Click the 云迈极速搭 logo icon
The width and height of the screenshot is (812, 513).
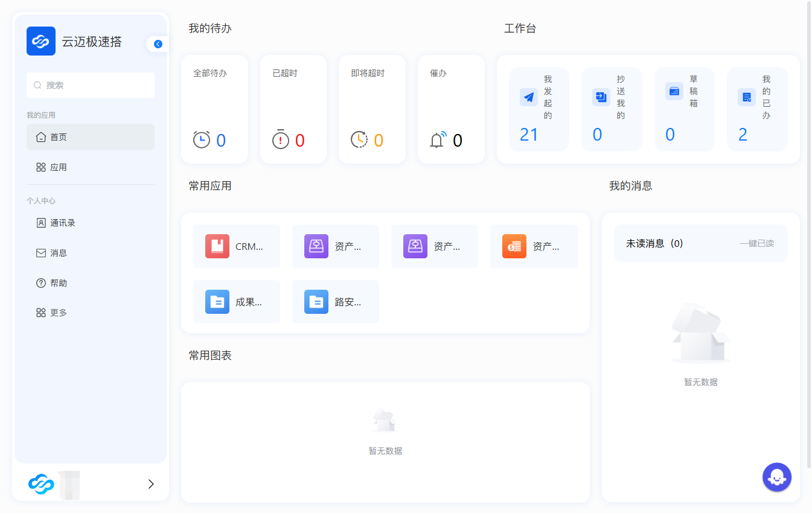[41, 41]
